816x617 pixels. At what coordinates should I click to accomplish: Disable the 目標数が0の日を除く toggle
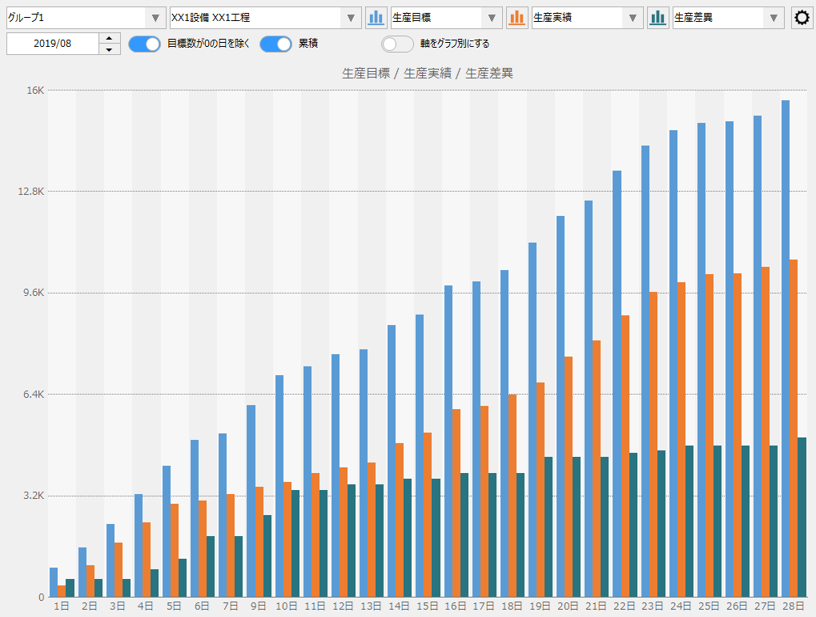[x=143, y=44]
